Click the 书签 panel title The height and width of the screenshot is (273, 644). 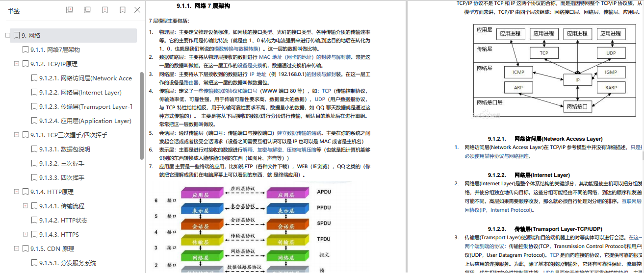[x=14, y=10]
